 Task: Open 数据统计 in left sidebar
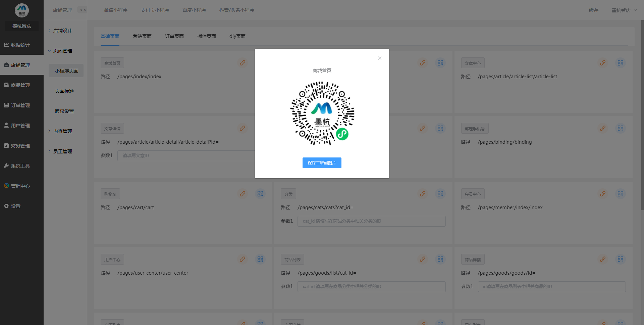pyautogui.click(x=22, y=45)
